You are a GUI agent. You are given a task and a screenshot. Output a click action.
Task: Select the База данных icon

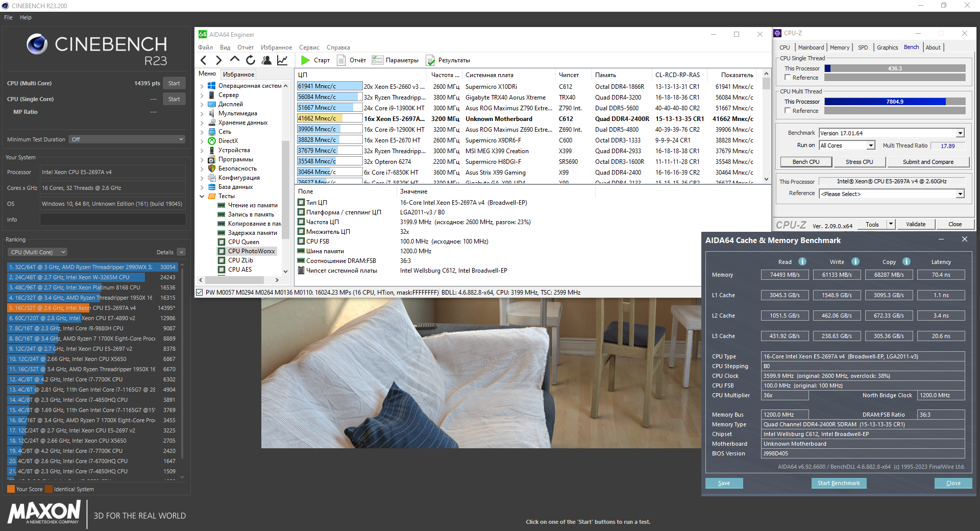click(x=212, y=187)
